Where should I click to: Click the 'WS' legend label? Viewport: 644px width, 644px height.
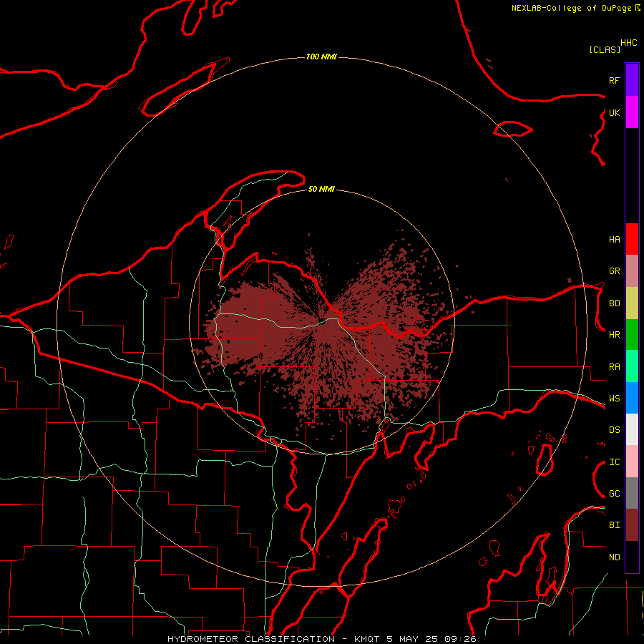(x=614, y=399)
